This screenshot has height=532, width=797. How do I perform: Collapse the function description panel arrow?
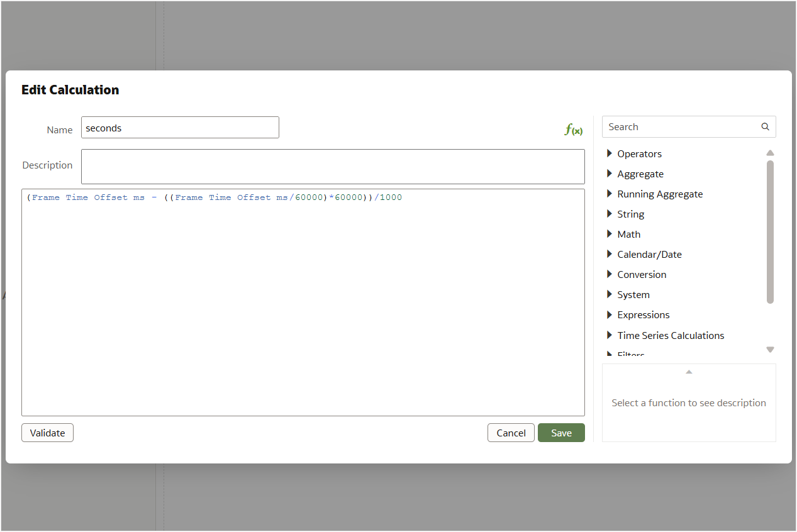[689, 372]
